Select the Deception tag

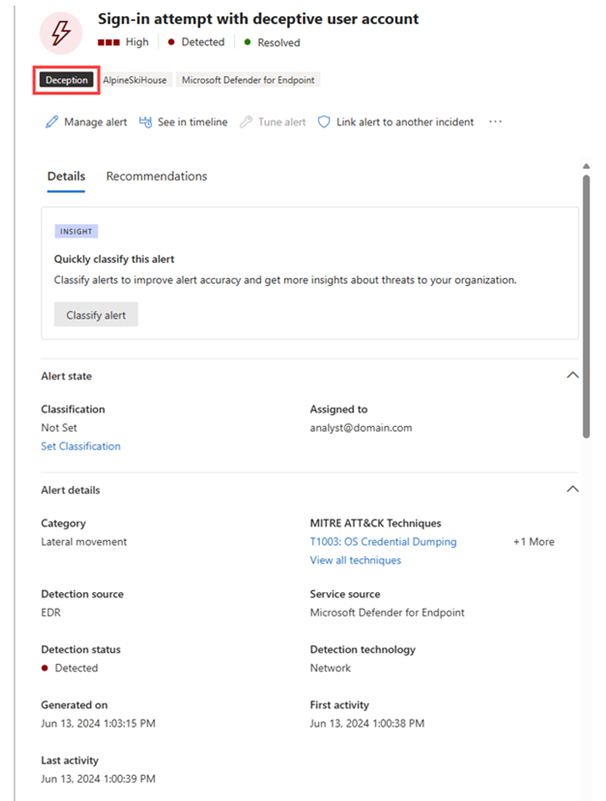(66, 79)
